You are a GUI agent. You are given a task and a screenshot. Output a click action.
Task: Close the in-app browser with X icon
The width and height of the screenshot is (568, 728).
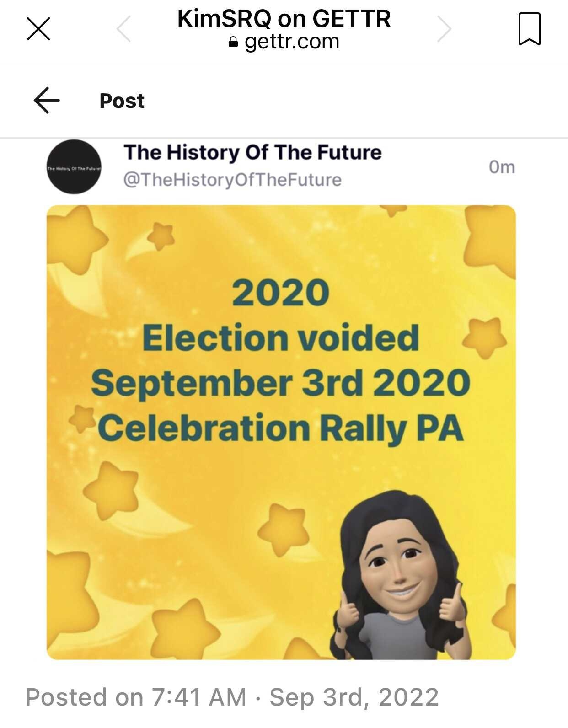38,29
